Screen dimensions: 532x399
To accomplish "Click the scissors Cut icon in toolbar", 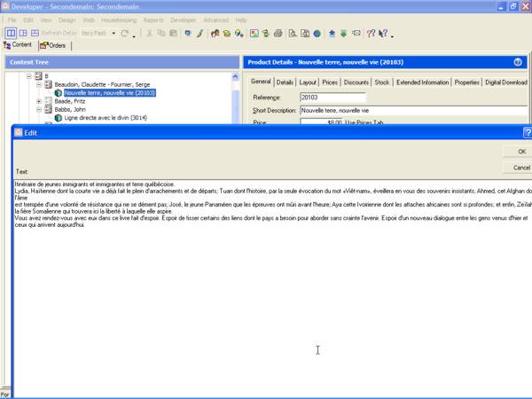I will point(149,33).
